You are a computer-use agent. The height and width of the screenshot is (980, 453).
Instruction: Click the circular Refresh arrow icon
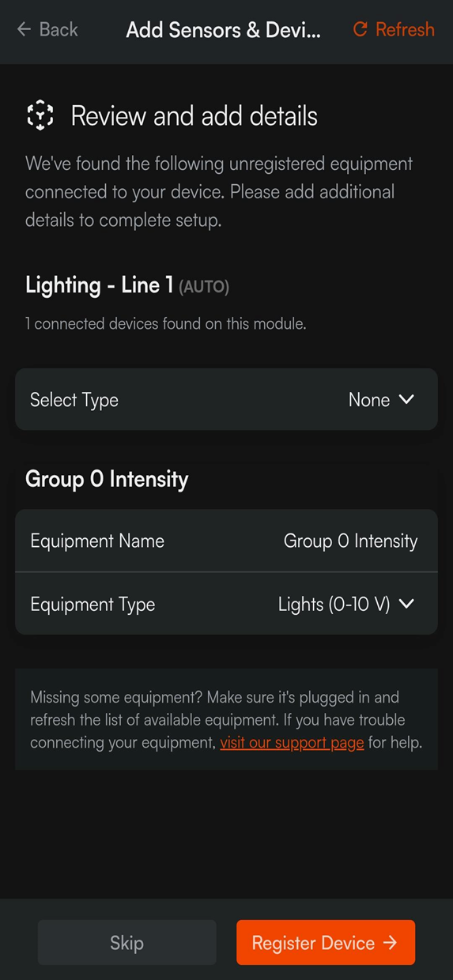click(361, 29)
